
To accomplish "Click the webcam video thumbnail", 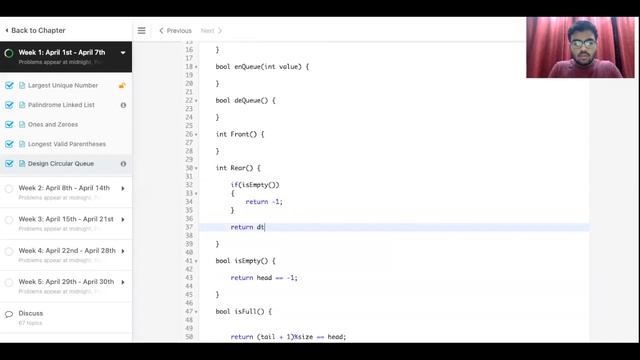I will [x=580, y=47].
